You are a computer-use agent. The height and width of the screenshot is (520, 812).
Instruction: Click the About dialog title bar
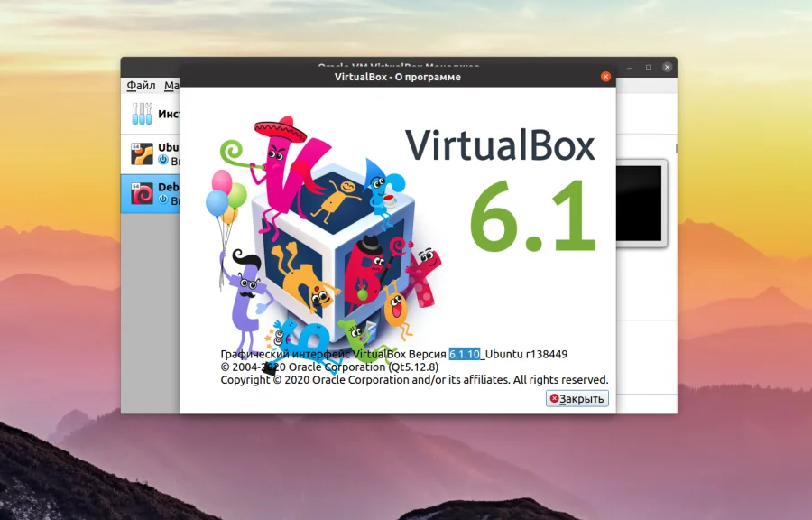[x=397, y=77]
